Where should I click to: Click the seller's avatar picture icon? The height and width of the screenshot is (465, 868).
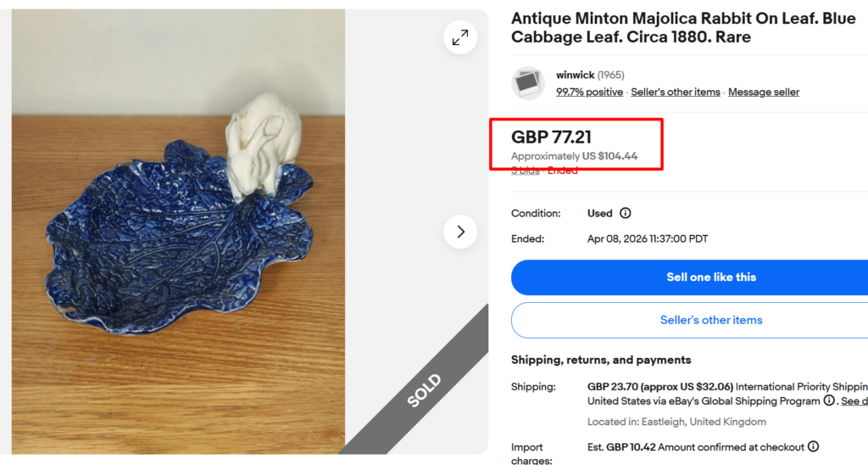point(527,83)
